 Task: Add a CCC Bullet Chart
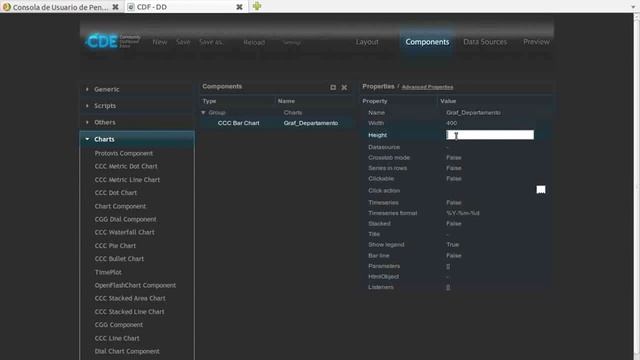point(119,259)
